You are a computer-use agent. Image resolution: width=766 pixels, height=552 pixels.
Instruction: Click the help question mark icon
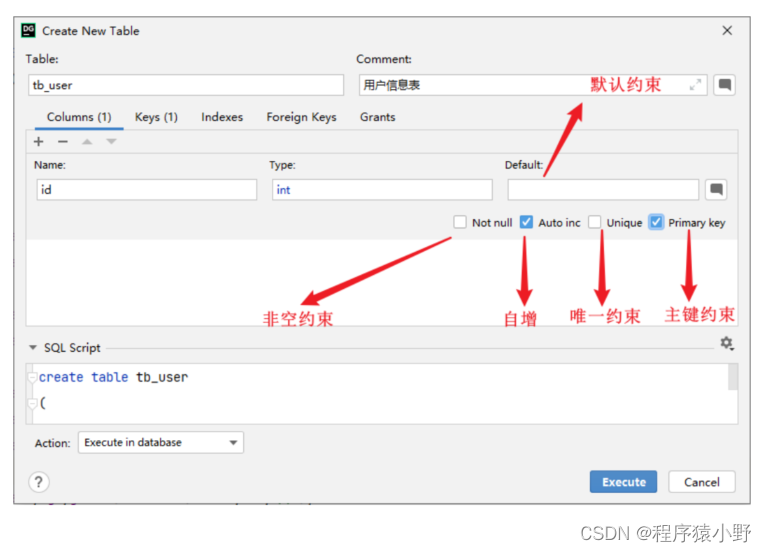pos(39,483)
